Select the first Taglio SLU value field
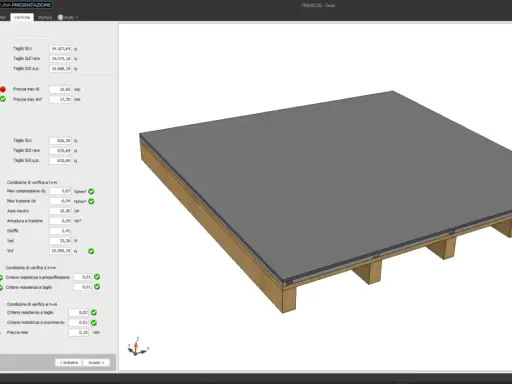 click(61, 49)
